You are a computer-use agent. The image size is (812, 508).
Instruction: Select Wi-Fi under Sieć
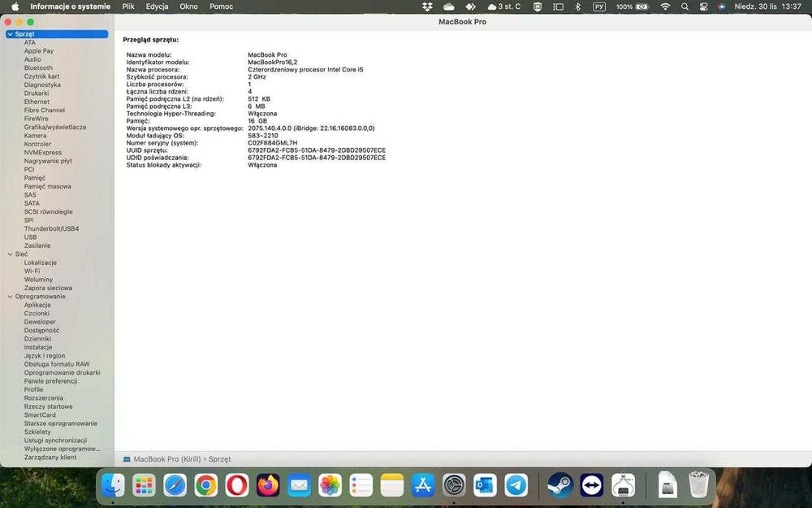(x=32, y=271)
